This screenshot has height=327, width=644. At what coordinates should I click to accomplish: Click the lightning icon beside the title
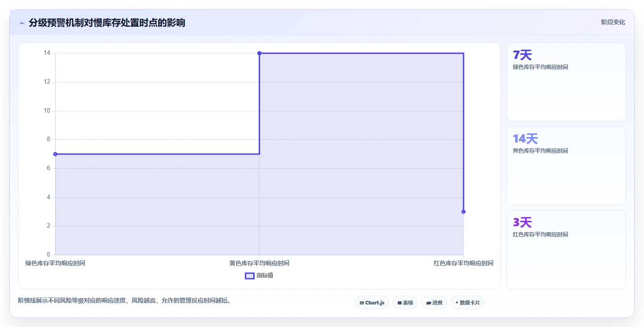click(x=22, y=23)
